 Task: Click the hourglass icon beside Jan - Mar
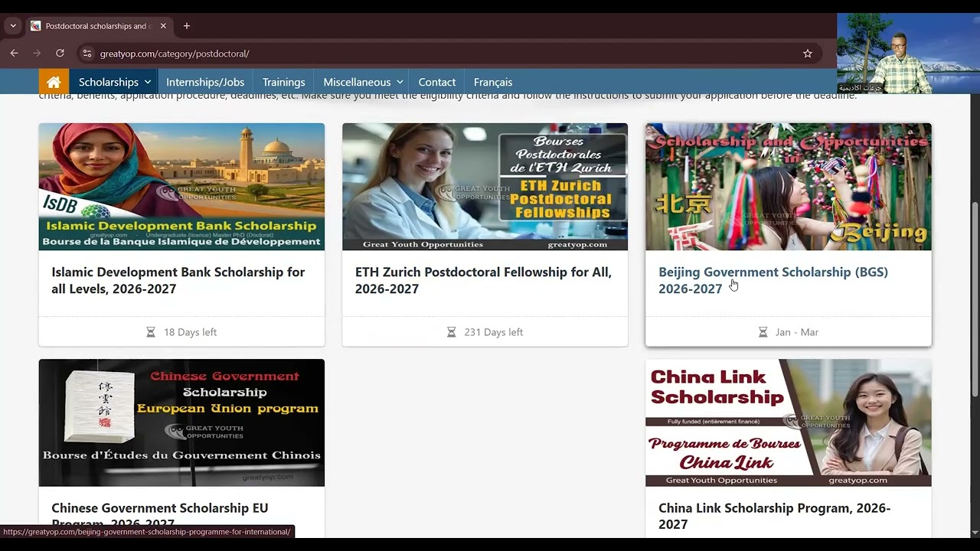[x=763, y=332]
